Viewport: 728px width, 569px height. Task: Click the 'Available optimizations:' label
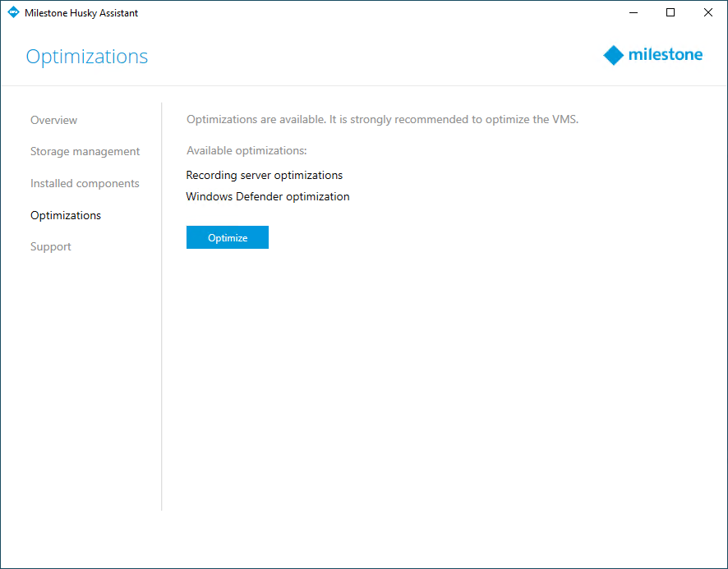click(x=247, y=151)
